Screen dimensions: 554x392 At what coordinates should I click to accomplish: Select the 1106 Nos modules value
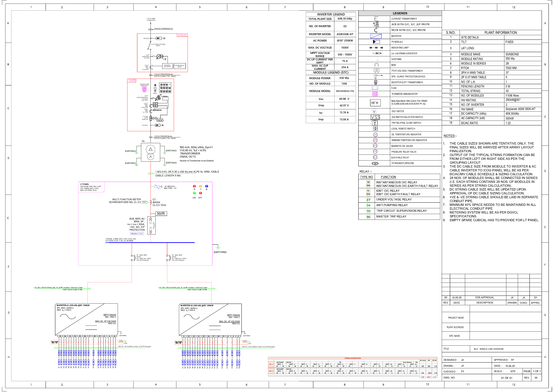(512, 96)
